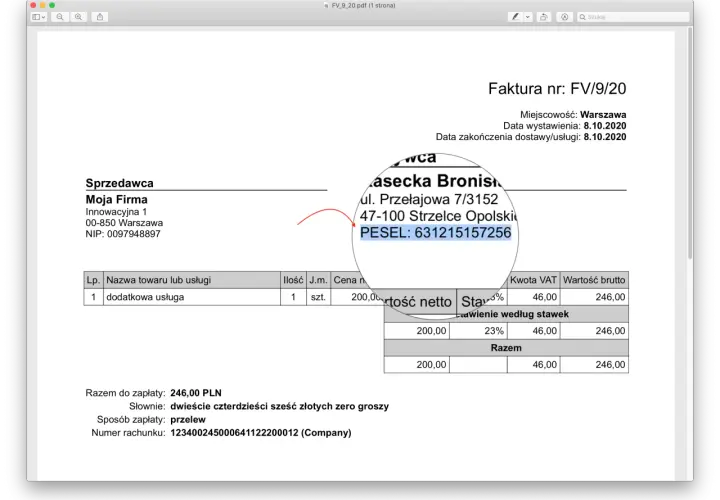The height and width of the screenshot is (500, 720).
Task: Click the zoom in magnifier icon
Action: (79, 17)
